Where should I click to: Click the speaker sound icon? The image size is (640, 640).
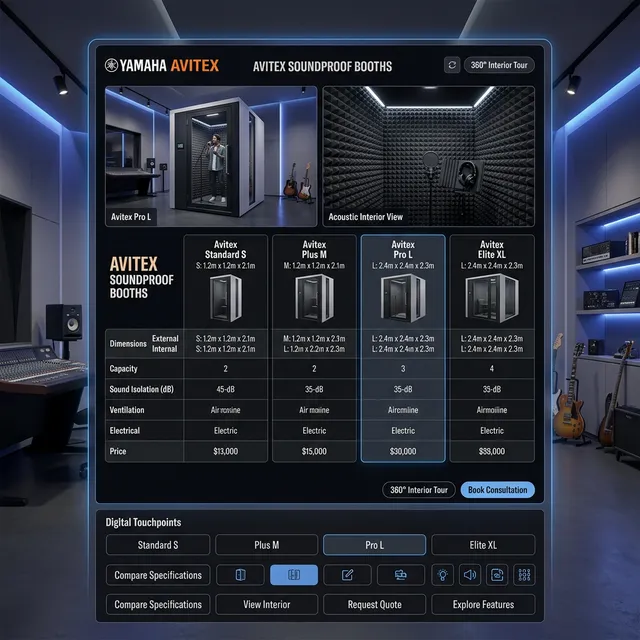[x=470, y=575]
